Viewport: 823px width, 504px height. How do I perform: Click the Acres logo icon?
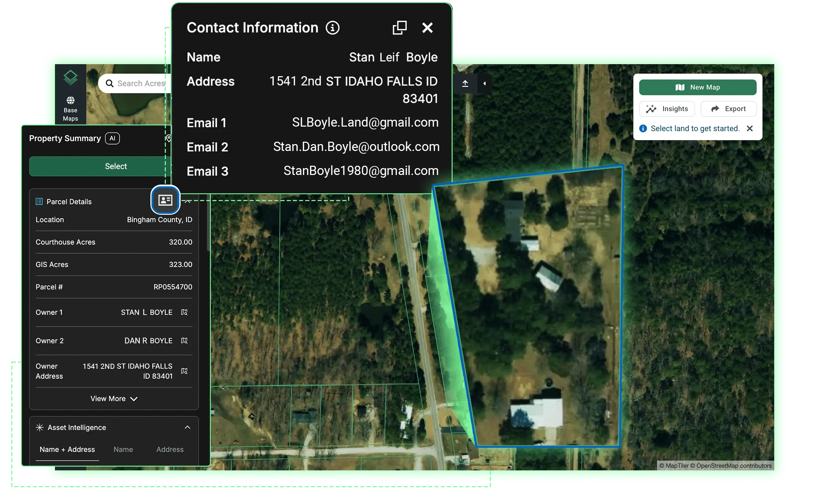pos(71,78)
